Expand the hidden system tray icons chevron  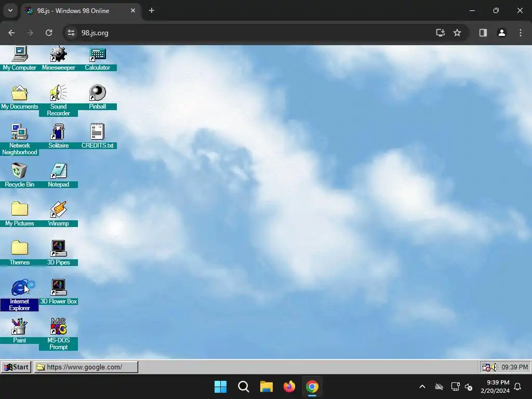click(422, 387)
